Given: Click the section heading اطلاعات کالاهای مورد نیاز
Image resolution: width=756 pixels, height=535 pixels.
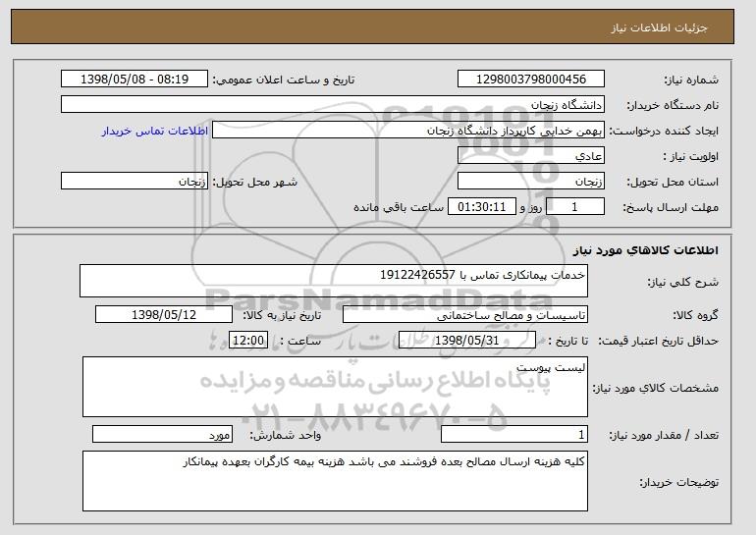Looking at the screenshot, I should pyautogui.click(x=646, y=250).
